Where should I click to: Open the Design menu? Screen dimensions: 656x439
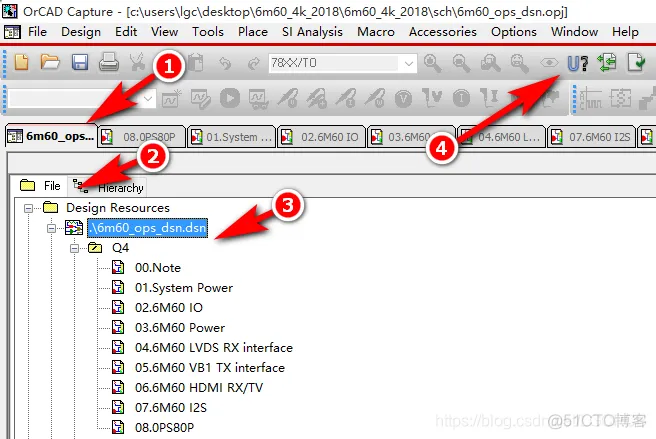point(81,32)
